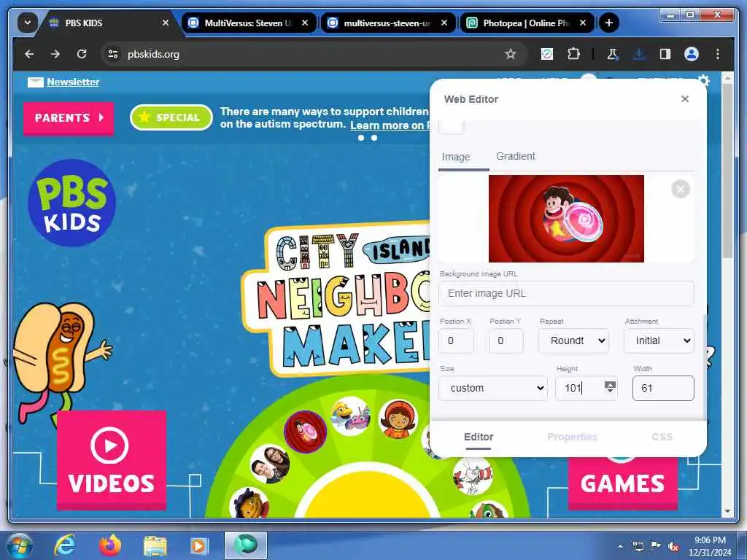747x560 pixels.
Task: Click the SPECIAL badge
Action: [171, 117]
